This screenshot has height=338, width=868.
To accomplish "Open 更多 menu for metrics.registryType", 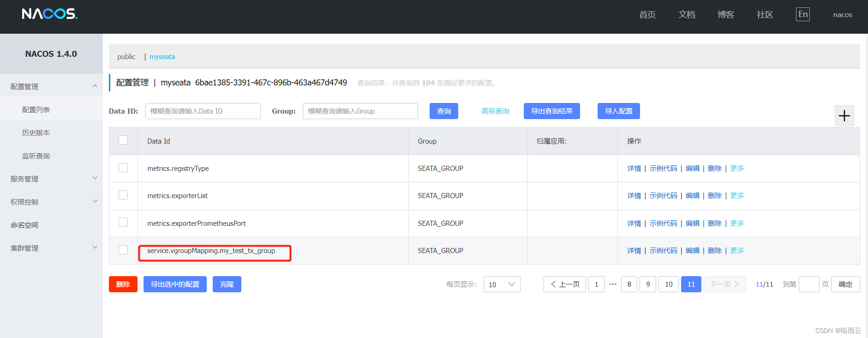I will pyautogui.click(x=737, y=169).
